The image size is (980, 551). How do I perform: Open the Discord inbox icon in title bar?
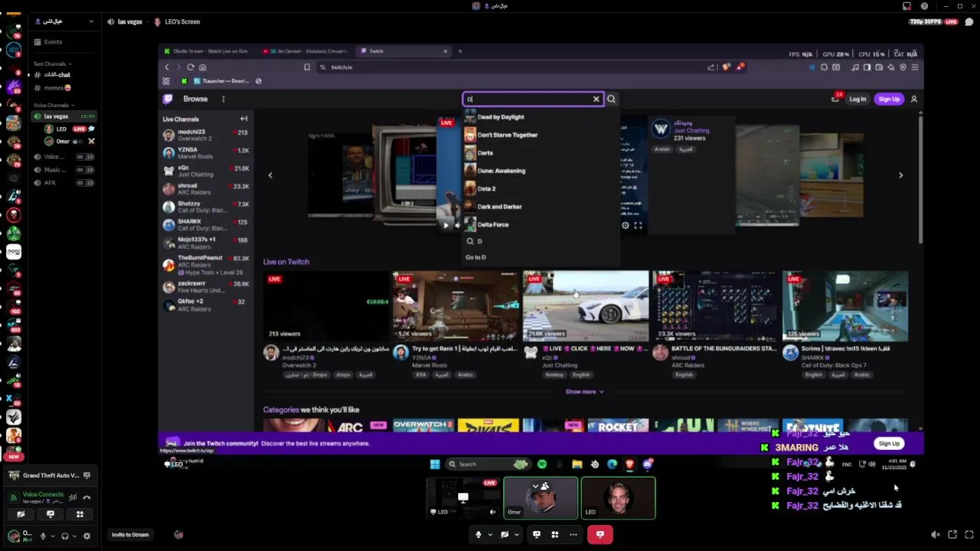(907, 6)
